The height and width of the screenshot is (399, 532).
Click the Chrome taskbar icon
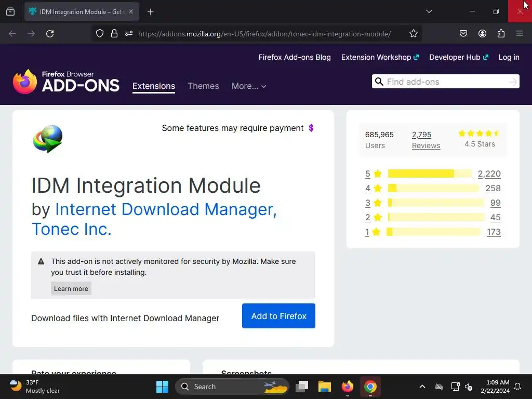(x=370, y=387)
